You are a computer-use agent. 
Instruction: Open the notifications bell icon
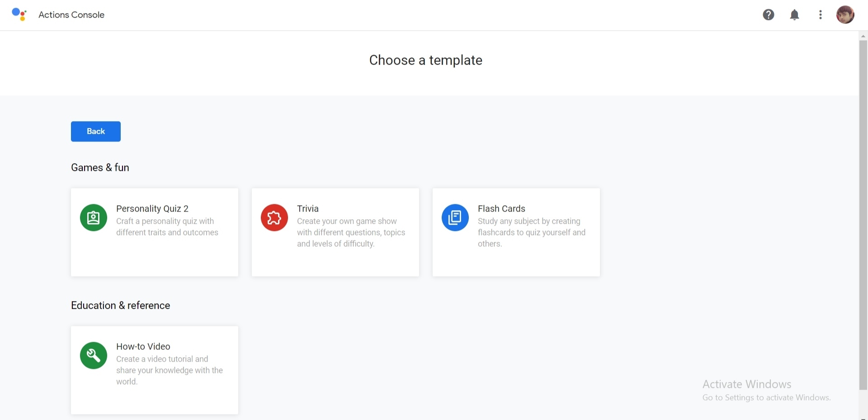click(x=794, y=15)
